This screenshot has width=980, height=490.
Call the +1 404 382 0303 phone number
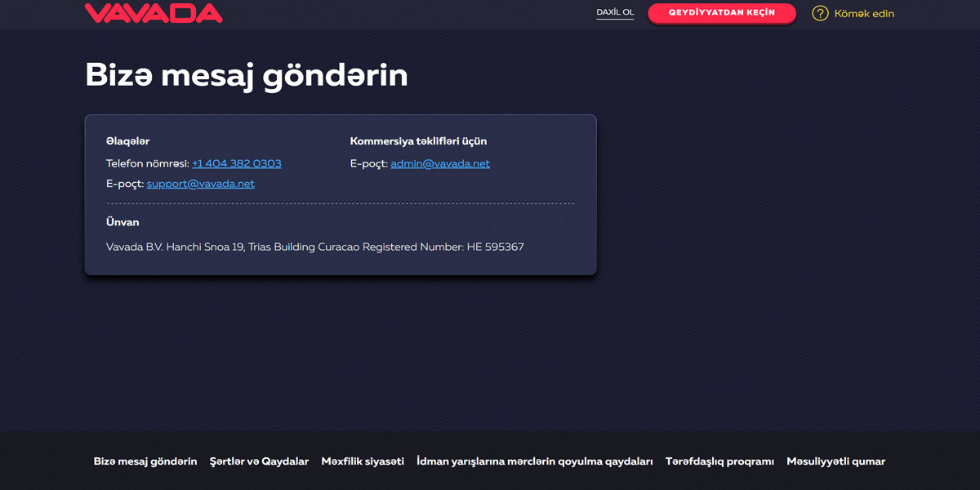pyautogui.click(x=236, y=163)
